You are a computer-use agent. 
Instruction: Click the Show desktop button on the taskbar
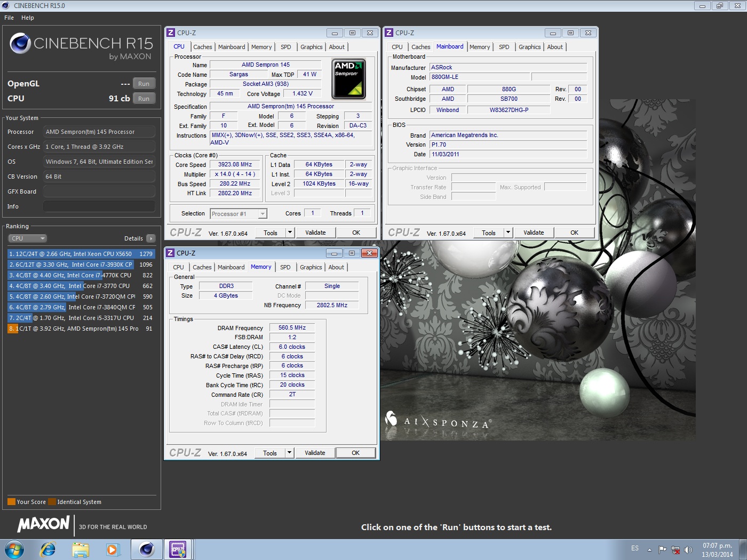[743, 549]
